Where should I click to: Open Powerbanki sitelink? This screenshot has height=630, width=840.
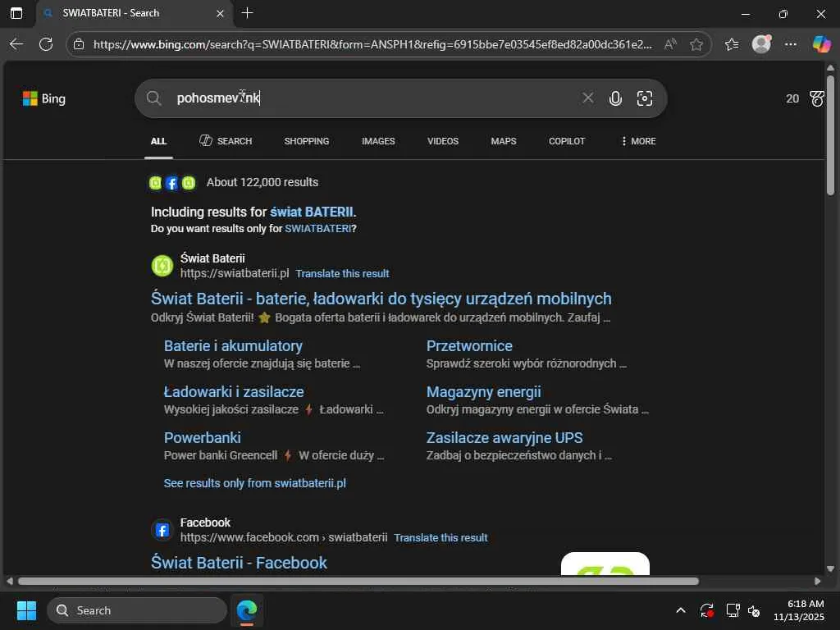coord(202,438)
